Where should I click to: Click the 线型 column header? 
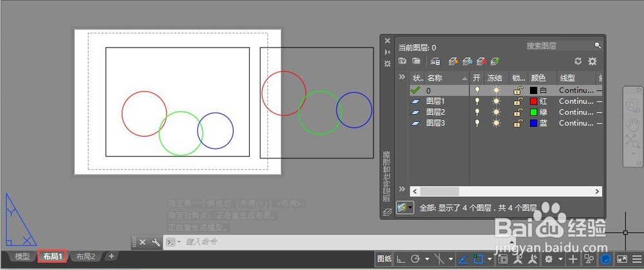pyautogui.click(x=575, y=78)
